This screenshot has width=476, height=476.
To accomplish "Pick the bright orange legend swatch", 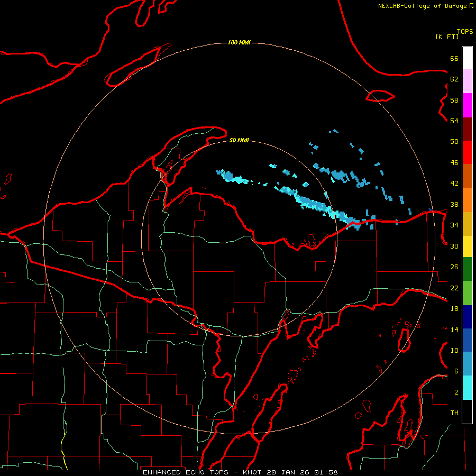I will [x=467, y=200].
